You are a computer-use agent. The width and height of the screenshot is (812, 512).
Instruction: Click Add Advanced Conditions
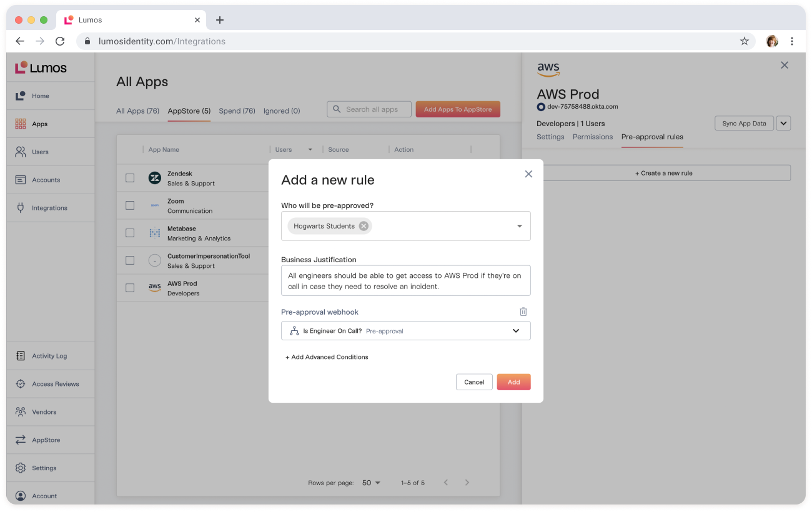pyautogui.click(x=327, y=357)
